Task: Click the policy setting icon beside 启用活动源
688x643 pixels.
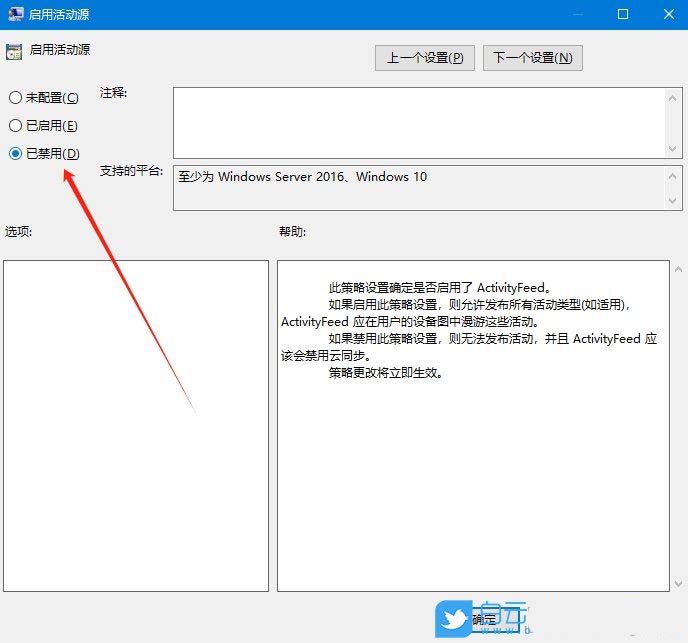Action: [x=14, y=52]
